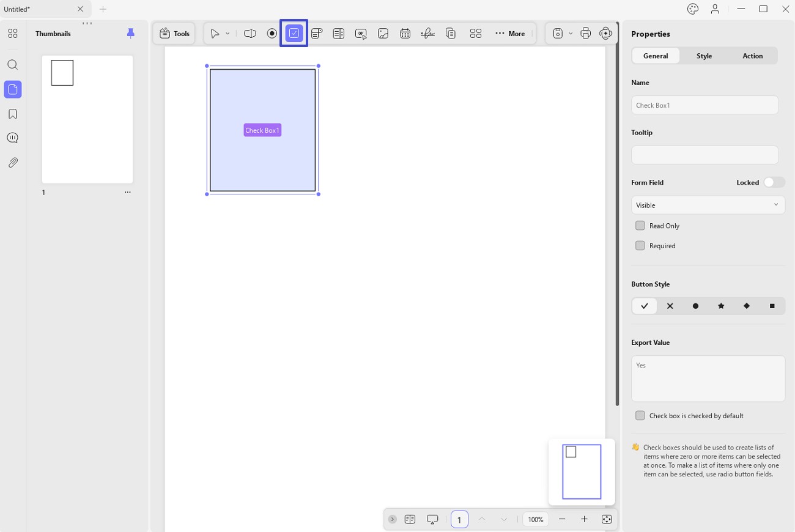The height and width of the screenshot is (532, 795).
Task: Open the bookmarks panel in sidebar
Action: (x=13, y=114)
